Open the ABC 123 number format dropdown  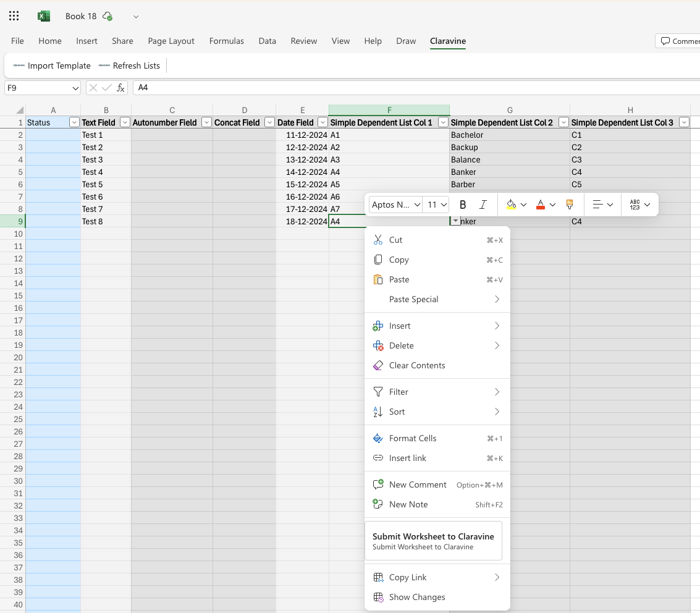(x=639, y=205)
